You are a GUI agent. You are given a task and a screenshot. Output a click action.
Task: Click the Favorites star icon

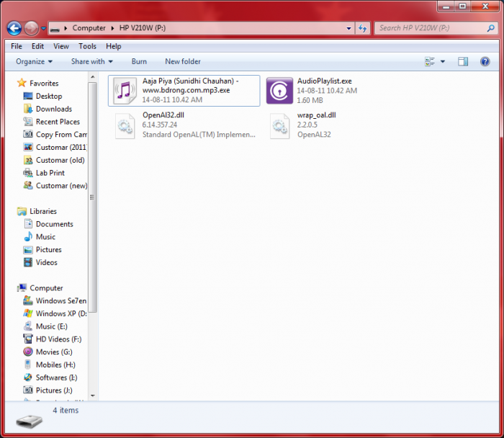22,83
